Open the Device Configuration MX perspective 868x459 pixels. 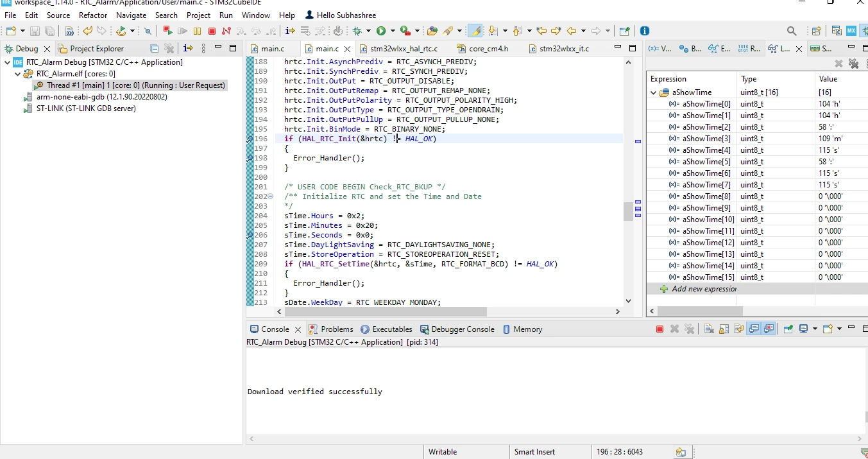point(851,31)
